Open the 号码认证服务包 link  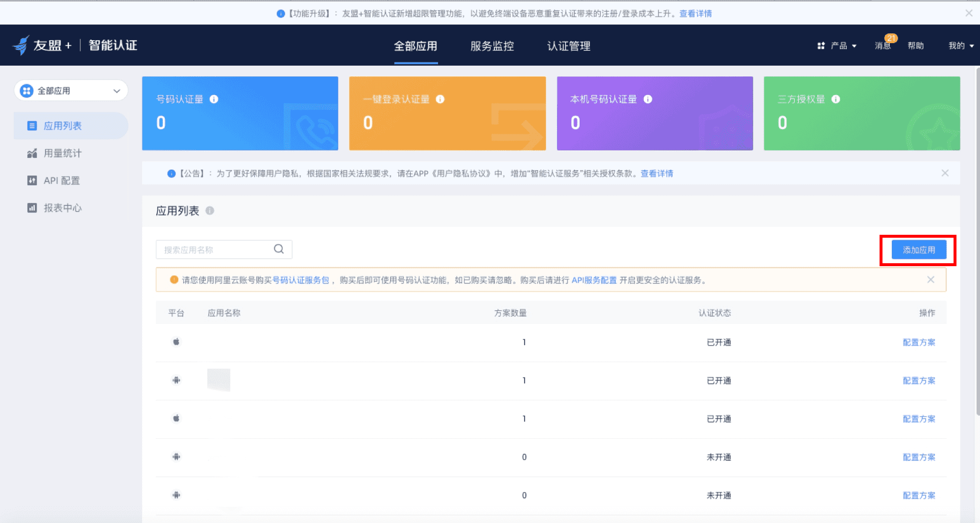[x=300, y=280]
